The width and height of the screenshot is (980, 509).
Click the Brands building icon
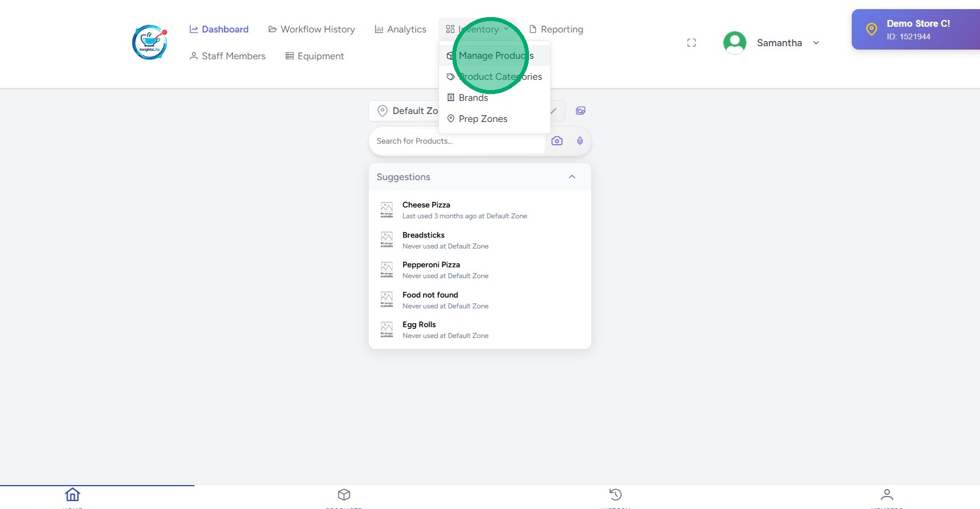(x=450, y=97)
